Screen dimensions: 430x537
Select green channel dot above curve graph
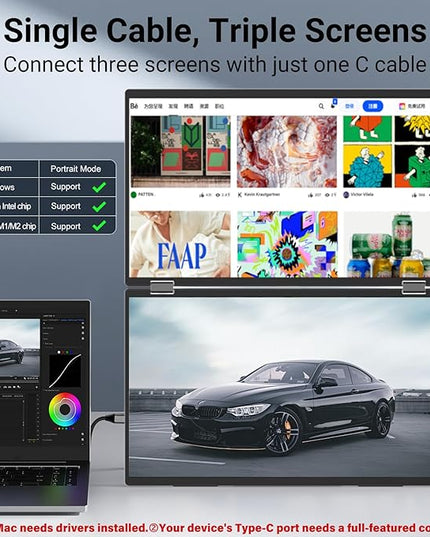[67, 352]
